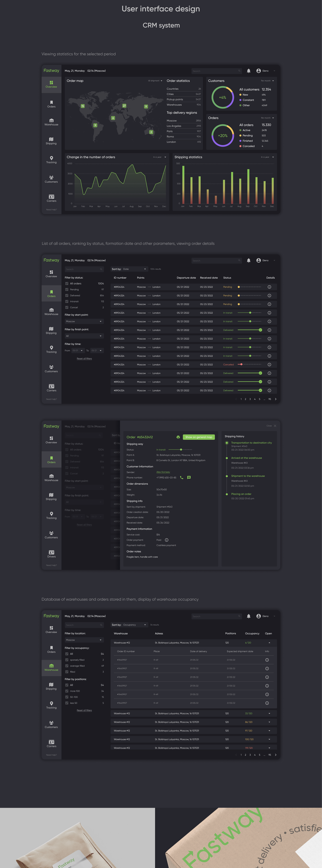Click the X icon next to Close label
322x868 pixels.
[275, 426]
